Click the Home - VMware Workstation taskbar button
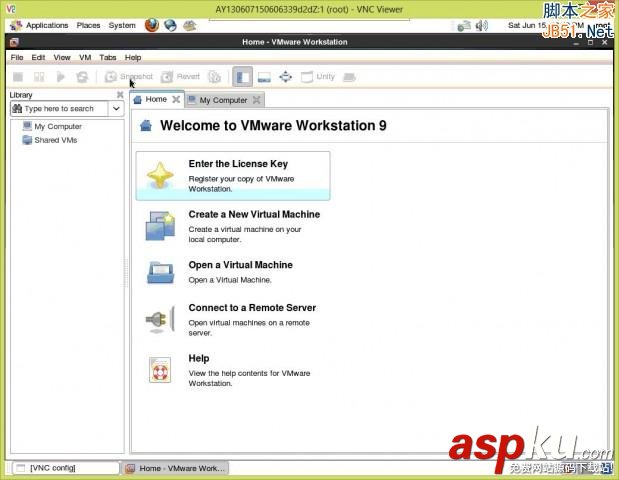 click(174, 468)
